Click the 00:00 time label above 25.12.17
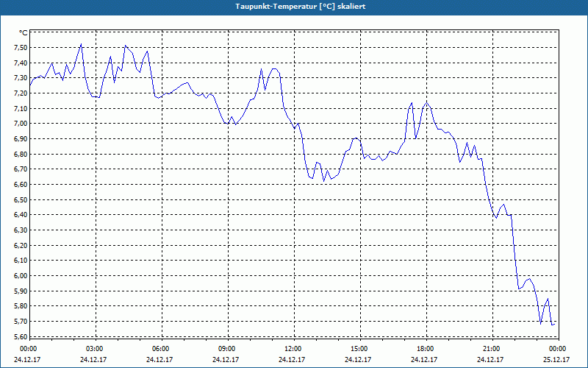The width and height of the screenshot is (588, 368). click(x=557, y=349)
